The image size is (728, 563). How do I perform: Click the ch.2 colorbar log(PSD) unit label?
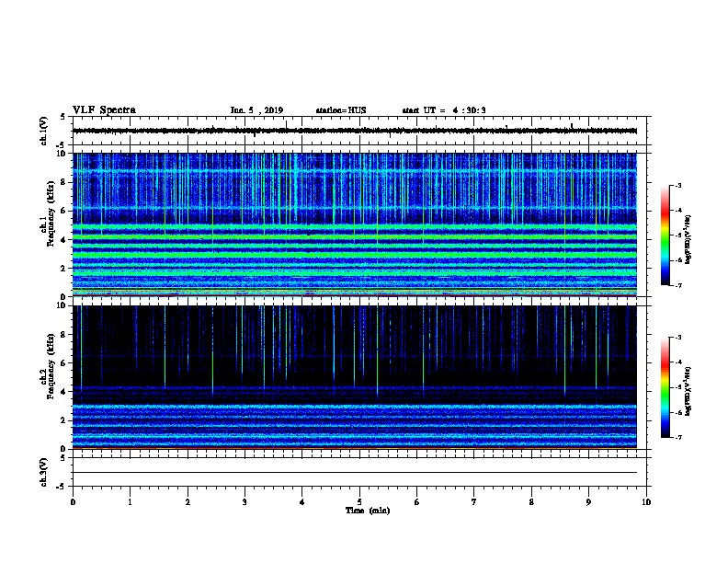(x=688, y=391)
